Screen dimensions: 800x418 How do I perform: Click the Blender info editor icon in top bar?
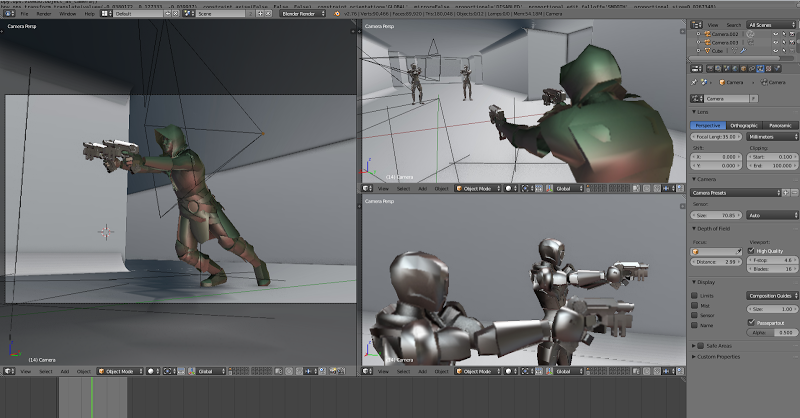tap(6, 15)
